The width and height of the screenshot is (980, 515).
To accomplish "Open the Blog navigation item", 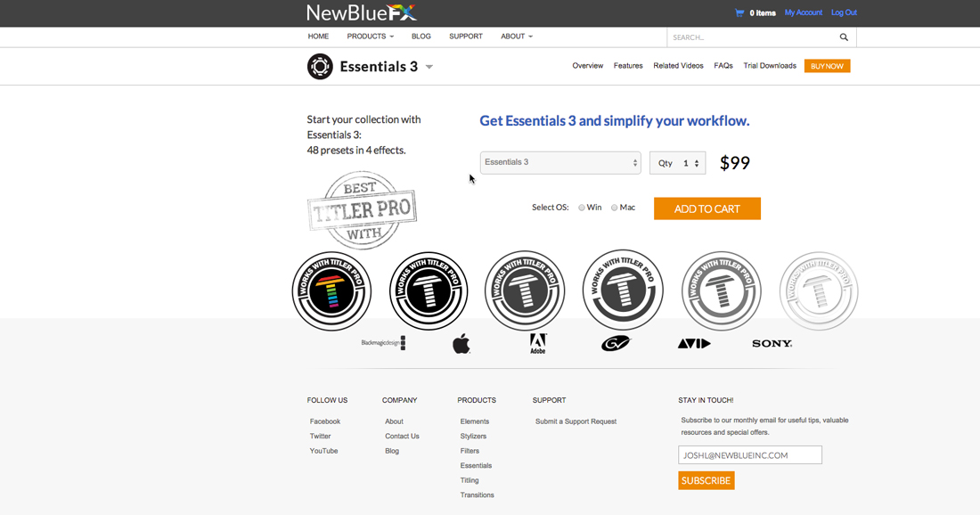I will [421, 37].
